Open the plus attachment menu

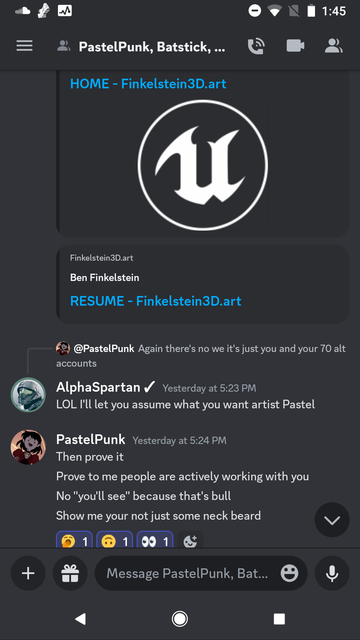[28, 573]
